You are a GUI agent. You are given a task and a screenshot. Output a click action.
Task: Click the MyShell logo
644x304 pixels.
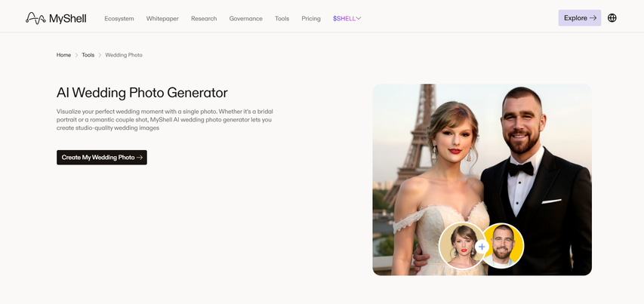[56, 18]
